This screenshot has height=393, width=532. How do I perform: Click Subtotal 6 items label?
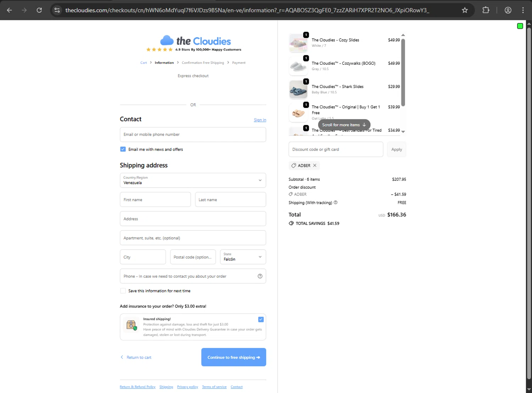click(304, 180)
